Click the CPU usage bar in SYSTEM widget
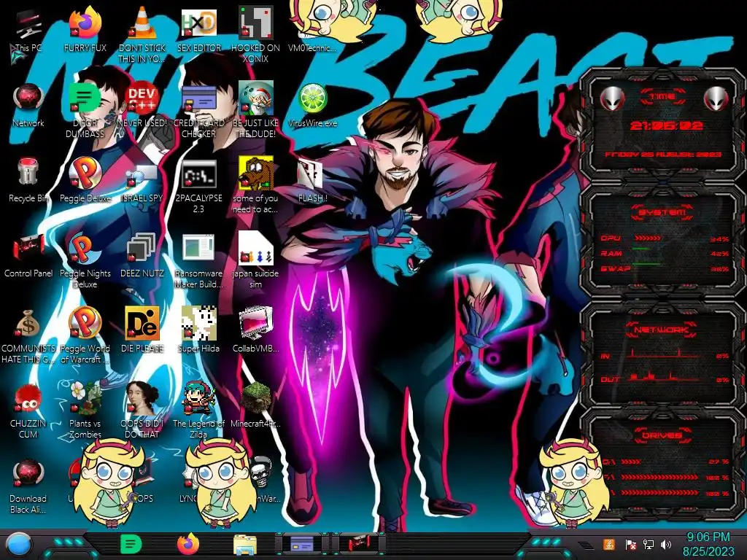747x560 pixels. 648,238
